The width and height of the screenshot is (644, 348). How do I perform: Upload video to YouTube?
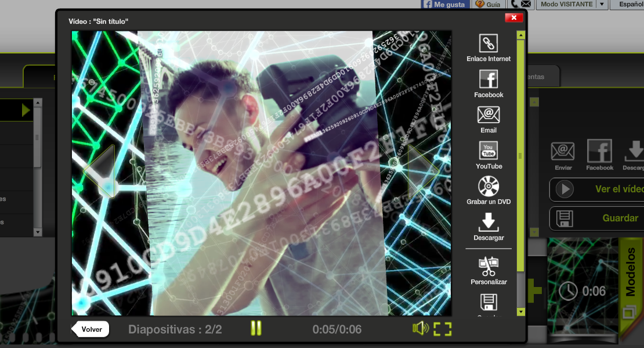pyautogui.click(x=489, y=150)
